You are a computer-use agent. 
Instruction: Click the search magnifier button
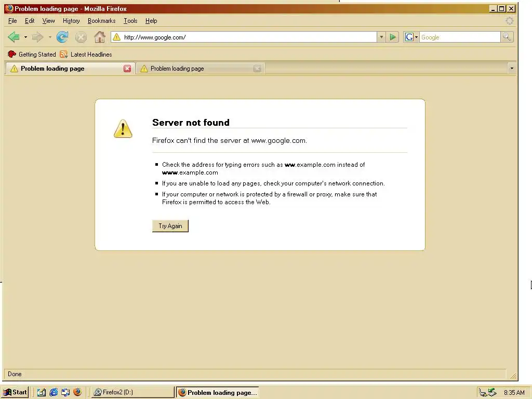click(507, 37)
